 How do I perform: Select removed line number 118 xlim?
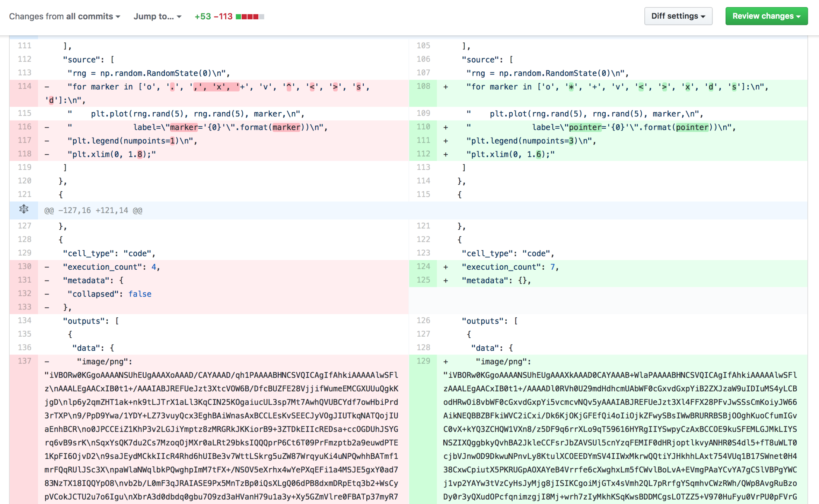pyautogui.click(x=25, y=154)
